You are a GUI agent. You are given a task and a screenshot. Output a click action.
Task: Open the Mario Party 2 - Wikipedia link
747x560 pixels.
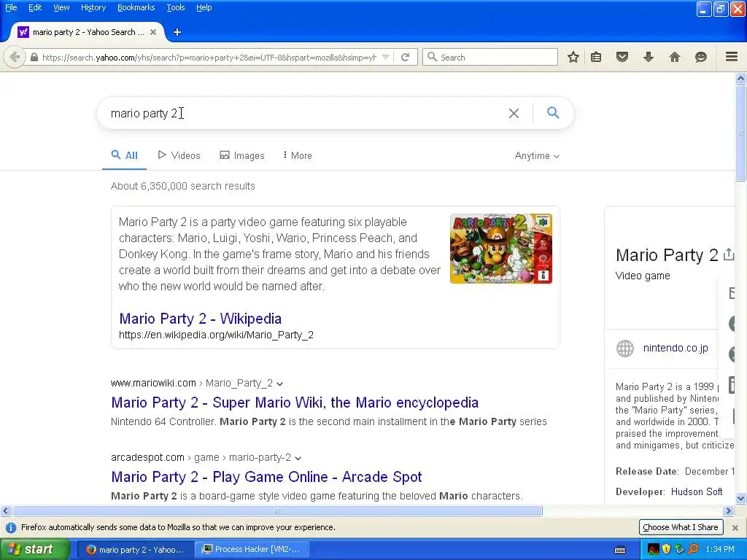coord(200,319)
